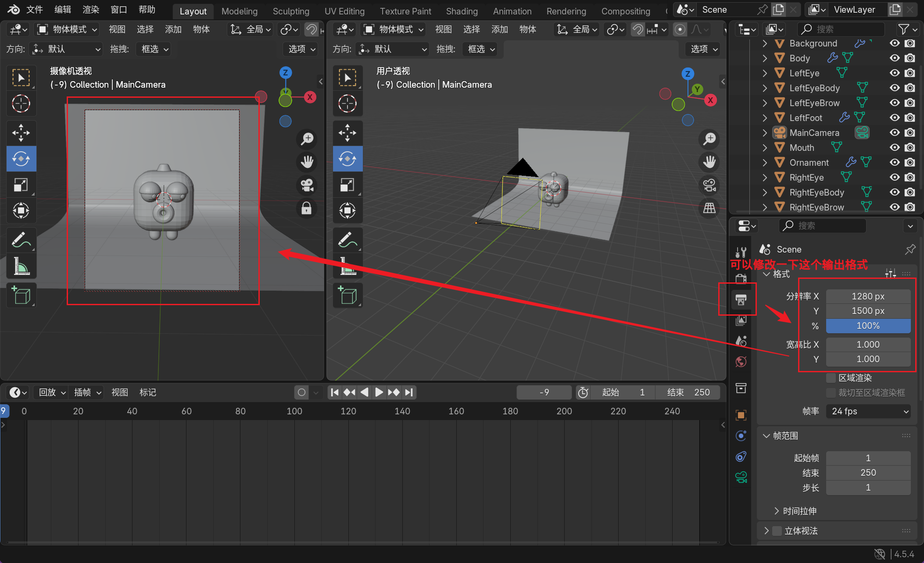Open the 渲染 menu in top bar
This screenshot has height=563, width=924.
[x=91, y=10]
